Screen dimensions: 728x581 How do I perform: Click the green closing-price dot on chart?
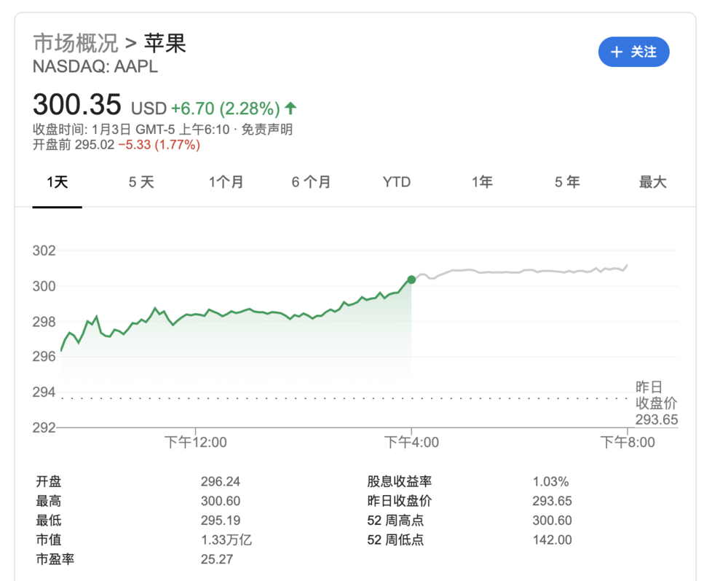(411, 280)
